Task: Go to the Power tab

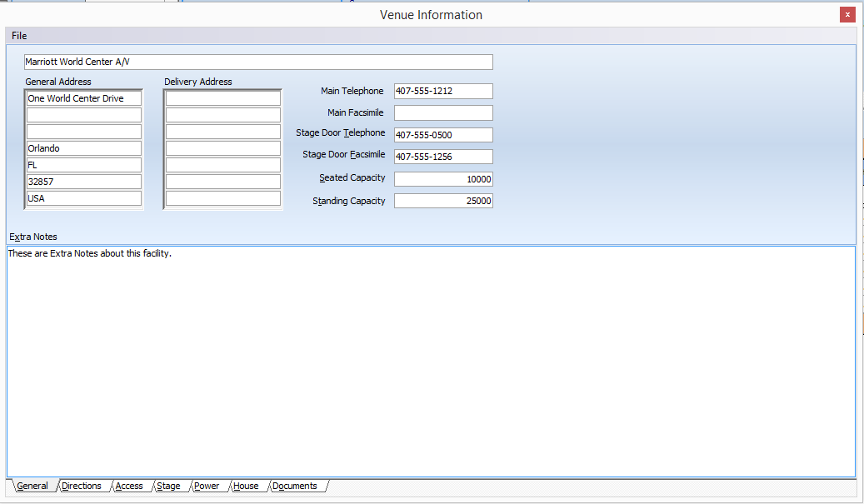Action: [207, 487]
